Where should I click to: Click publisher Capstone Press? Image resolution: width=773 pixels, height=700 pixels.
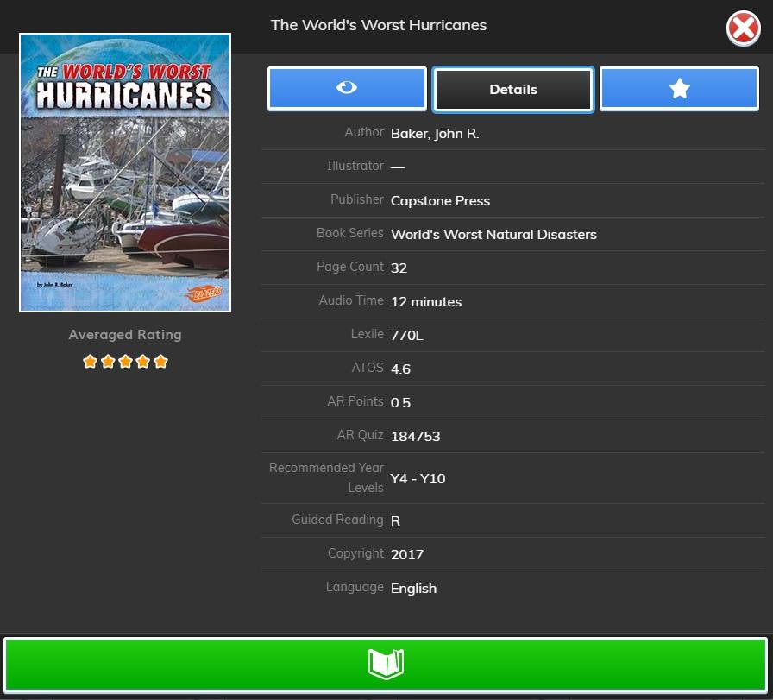(440, 201)
